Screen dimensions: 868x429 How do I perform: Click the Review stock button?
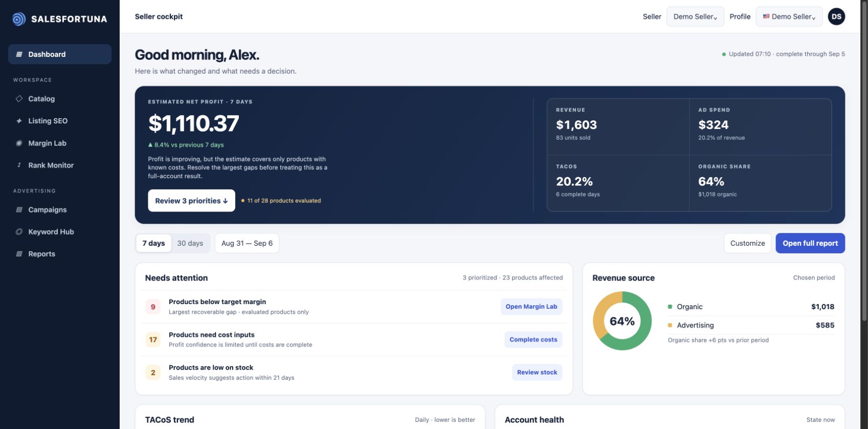[537, 372]
